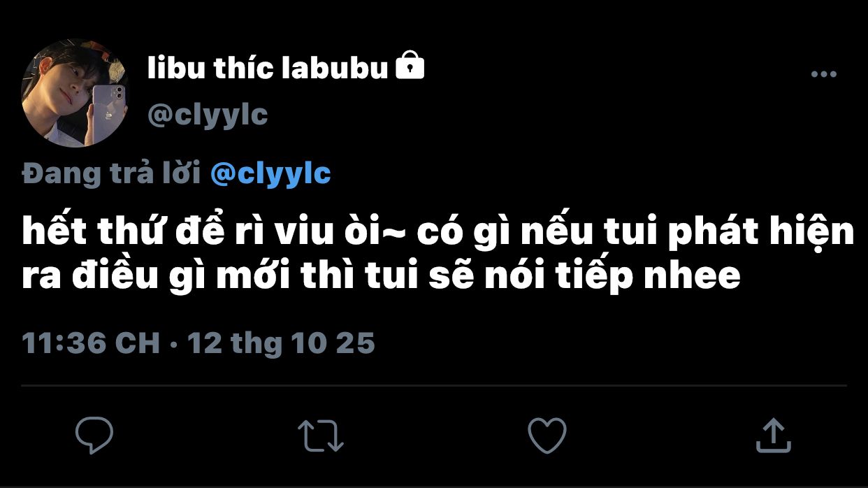Click the display name "libu thíc labubu"
This screenshot has width=868, height=488.
[x=268, y=69]
